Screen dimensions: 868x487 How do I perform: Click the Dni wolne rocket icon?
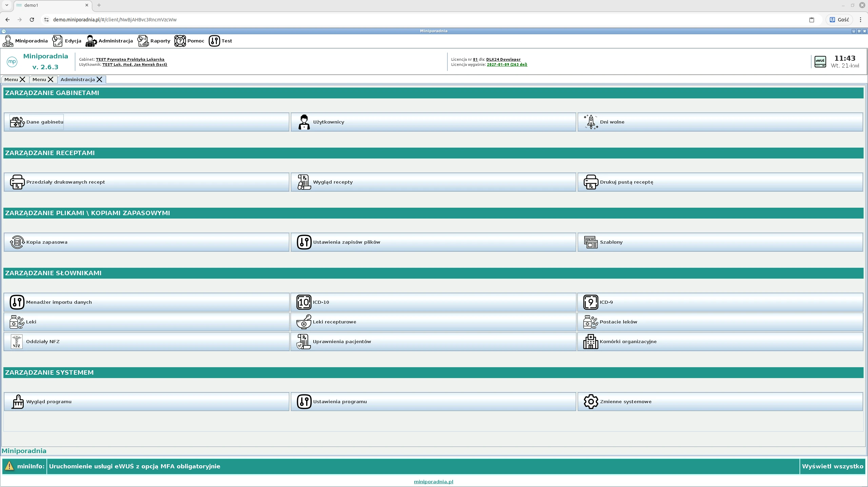[x=591, y=122]
